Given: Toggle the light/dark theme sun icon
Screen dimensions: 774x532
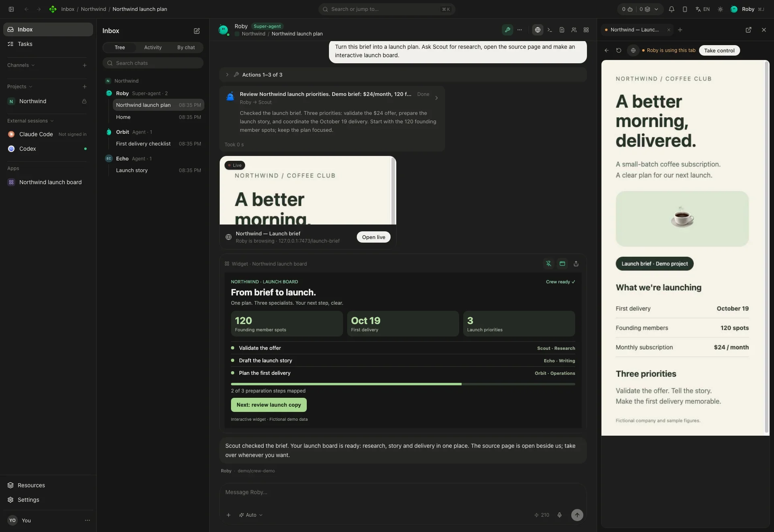Looking at the screenshot, I should (x=720, y=9).
